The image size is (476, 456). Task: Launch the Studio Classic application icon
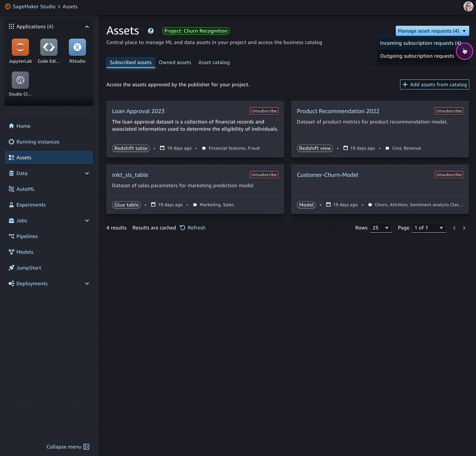[20, 80]
